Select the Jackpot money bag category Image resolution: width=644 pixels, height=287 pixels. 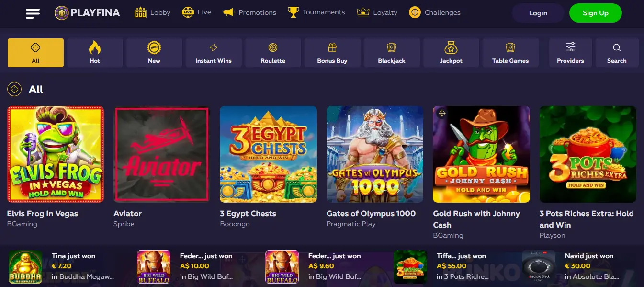(451, 52)
